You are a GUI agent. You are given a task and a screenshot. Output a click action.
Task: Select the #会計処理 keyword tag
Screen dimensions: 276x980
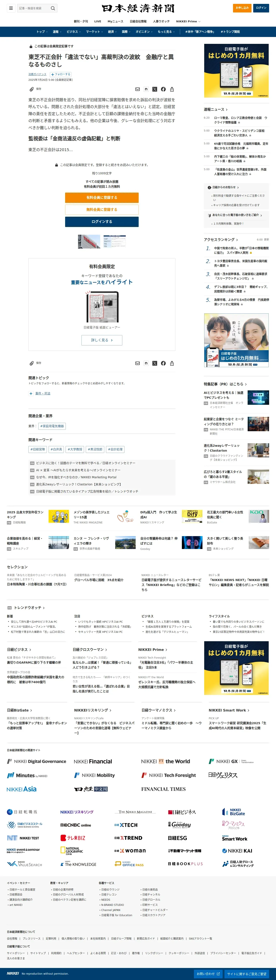(115, 450)
